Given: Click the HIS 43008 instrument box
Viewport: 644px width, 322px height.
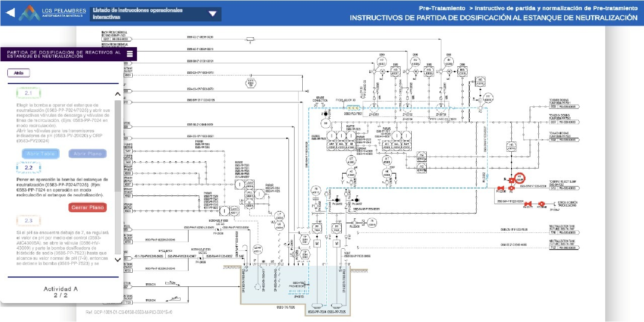Looking at the screenshot, I should point(429,71).
